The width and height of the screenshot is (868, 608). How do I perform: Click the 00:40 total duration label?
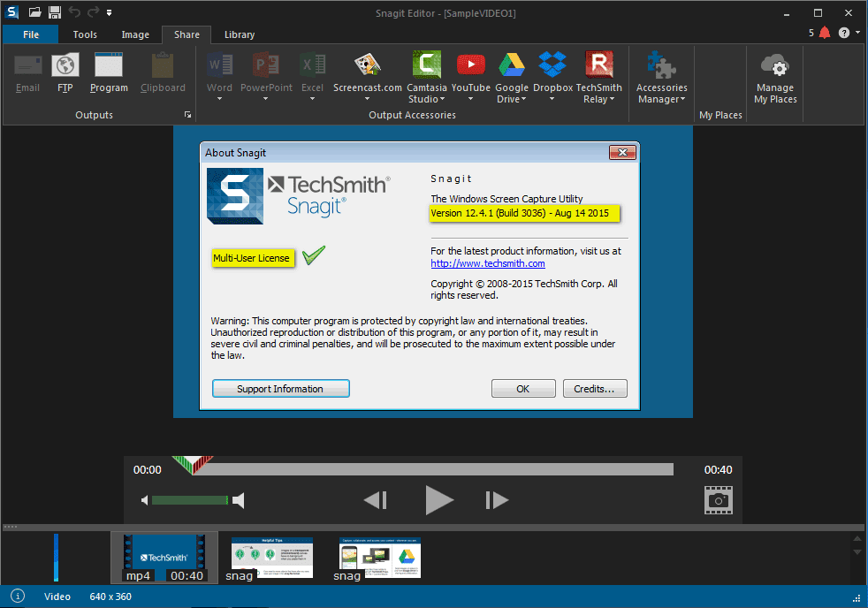point(718,469)
